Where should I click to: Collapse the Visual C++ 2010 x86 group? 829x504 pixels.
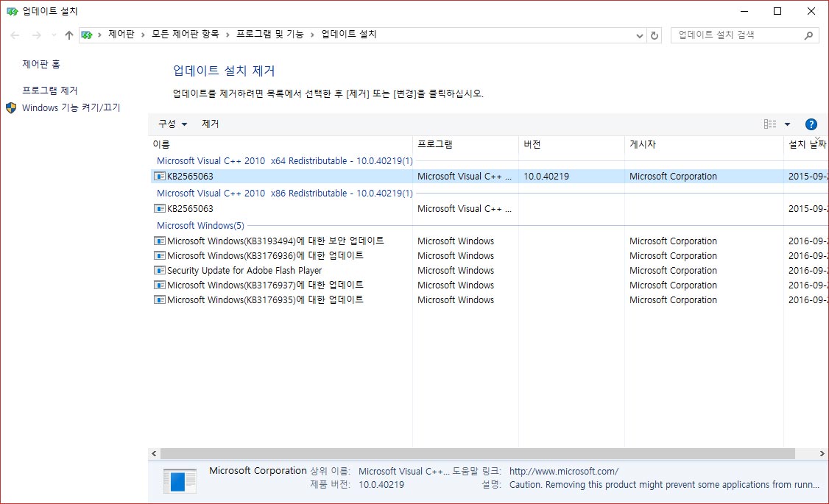(x=284, y=194)
